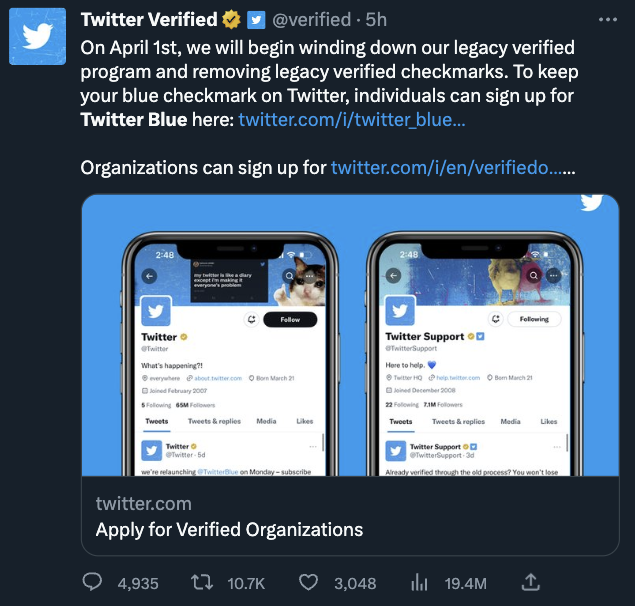The height and width of the screenshot is (606, 635).
Task: Click the blue square Twitter affiliate badge
Action: coord(256,19)
